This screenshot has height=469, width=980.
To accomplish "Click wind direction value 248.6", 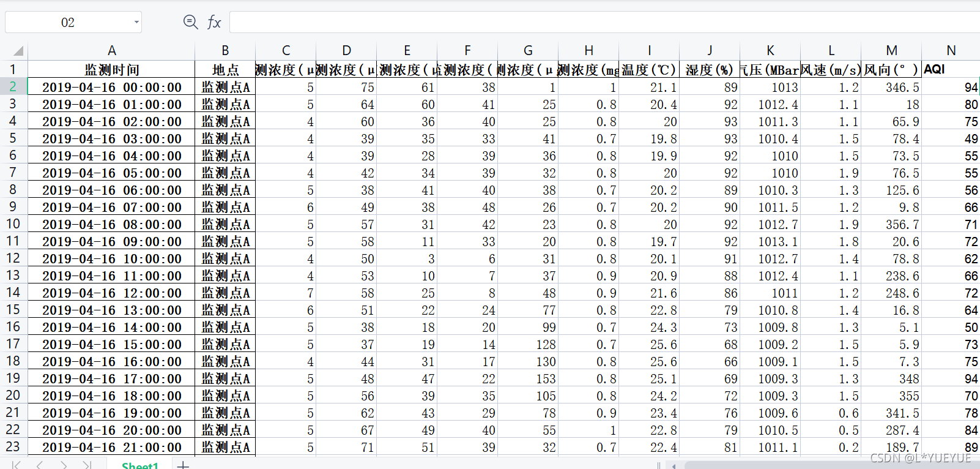I will click(891, 293).
